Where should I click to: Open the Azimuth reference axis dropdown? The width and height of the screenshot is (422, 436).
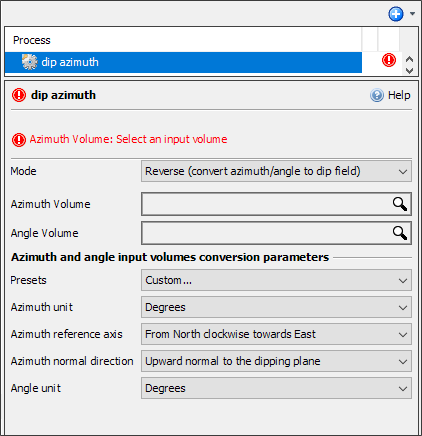(x=276, y=334)
